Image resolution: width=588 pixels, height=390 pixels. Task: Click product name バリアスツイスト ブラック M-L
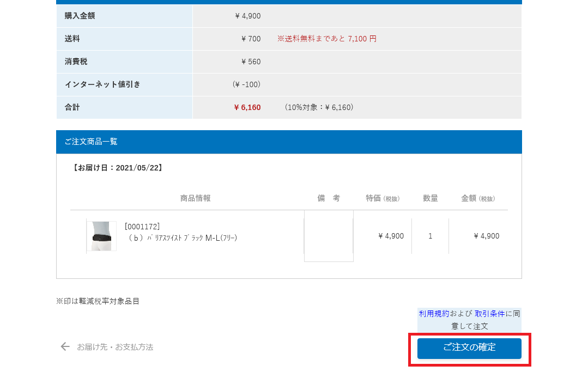click(x=183, y=237)
